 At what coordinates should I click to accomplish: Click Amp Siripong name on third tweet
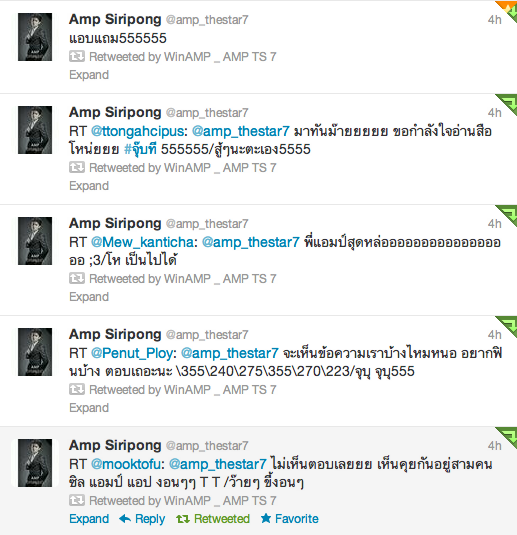click(x=115, y=223)
